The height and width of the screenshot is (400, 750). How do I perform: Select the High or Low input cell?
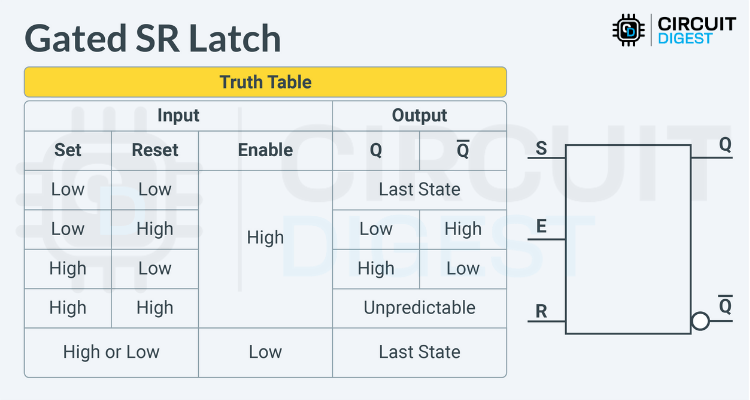coord(111,352)
